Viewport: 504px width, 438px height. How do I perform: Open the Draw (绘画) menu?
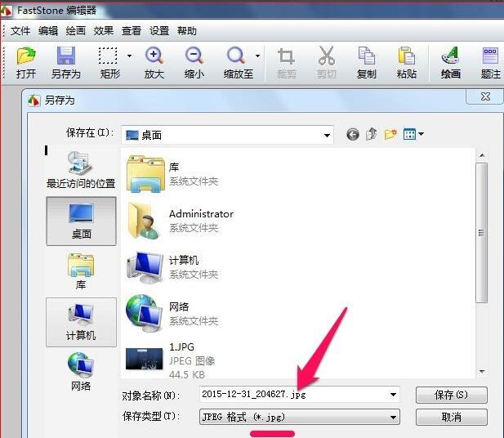76,31
